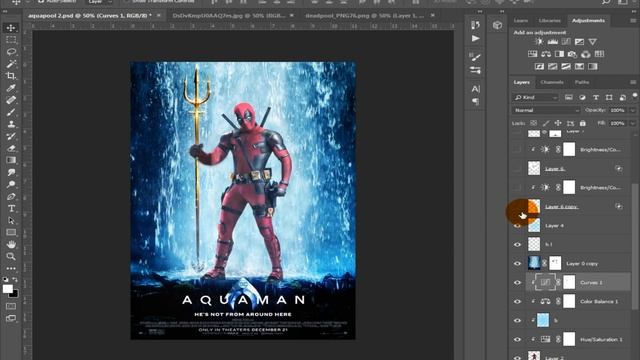Select the Magic Wand tool
This screenshot has width=640, height=360.
(x=11, y=64)
